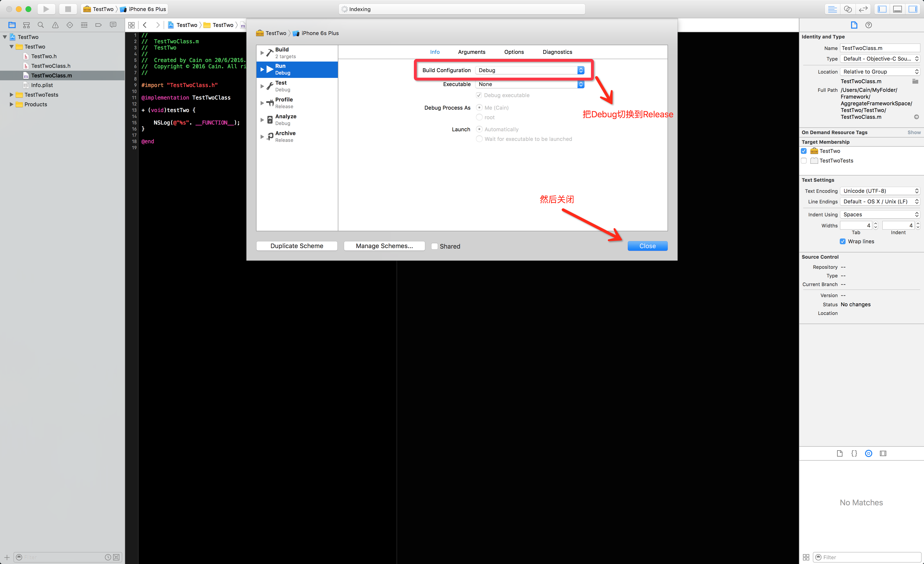Enable the Shared checkbox
This screenshot has height=564, width=924.
(x=435, y=246)
